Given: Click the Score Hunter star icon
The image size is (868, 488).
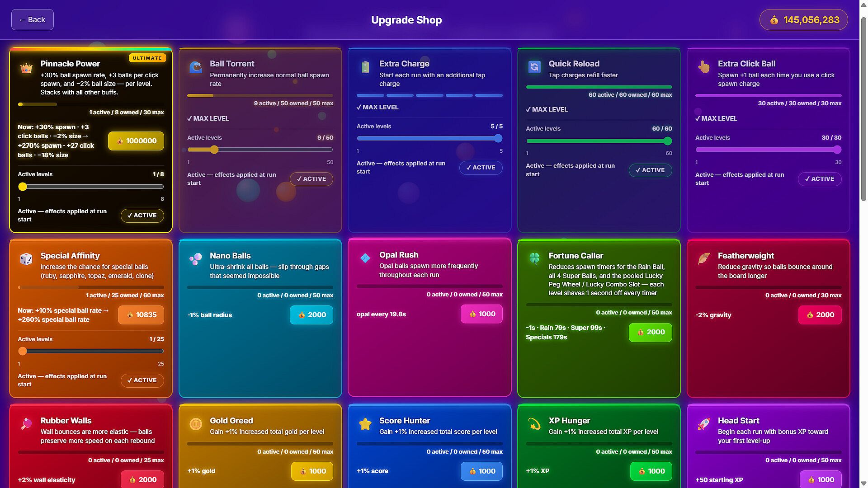Looking at the screenshot, I should pyautogui.click(x=365, y=424).
